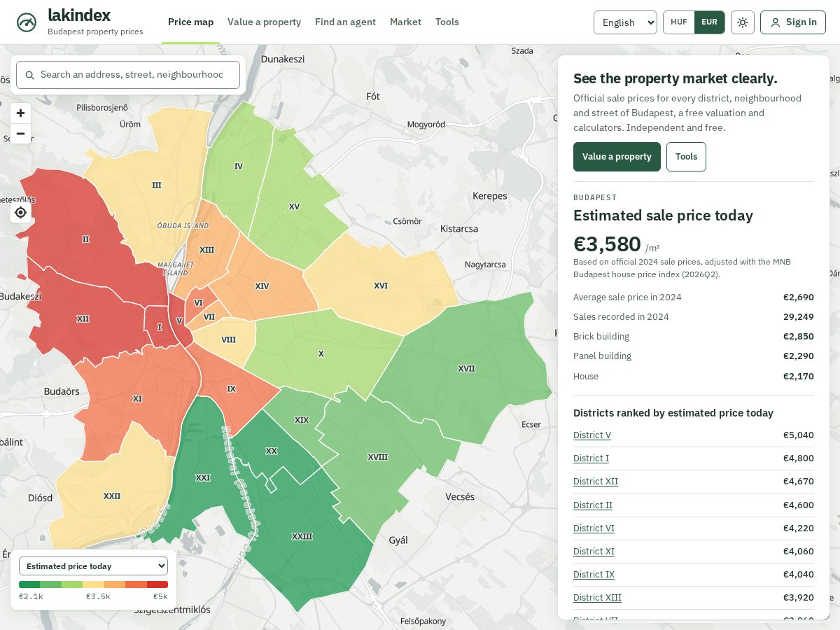Screen dimensions: 840x630
Task: Open the Price map tab
Action: [190, 22]
